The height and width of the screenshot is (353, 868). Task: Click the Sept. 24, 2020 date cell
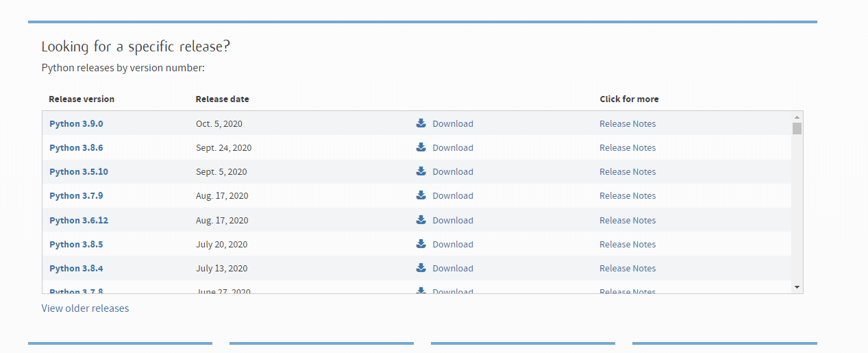pos(224,148)
